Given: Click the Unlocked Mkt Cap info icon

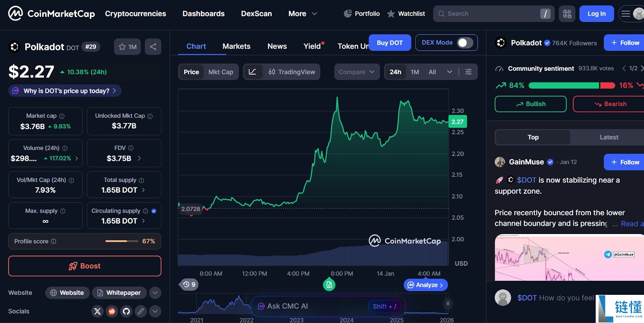Looking at the screenshot, I should [x=150, y=116].
